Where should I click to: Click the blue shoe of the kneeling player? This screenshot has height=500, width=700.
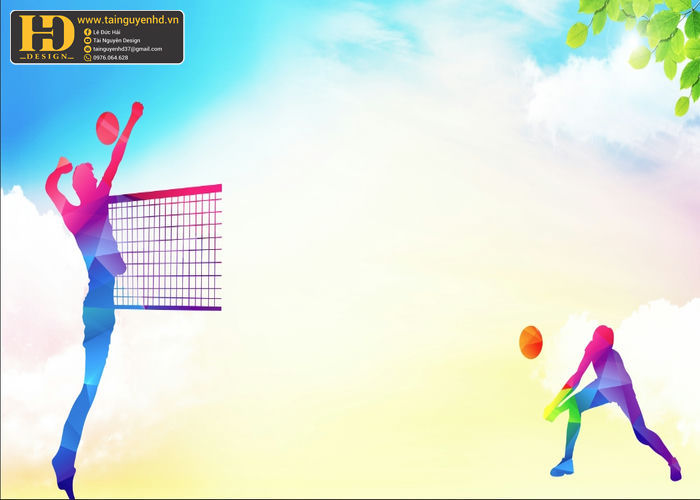(x=562, y=467)
